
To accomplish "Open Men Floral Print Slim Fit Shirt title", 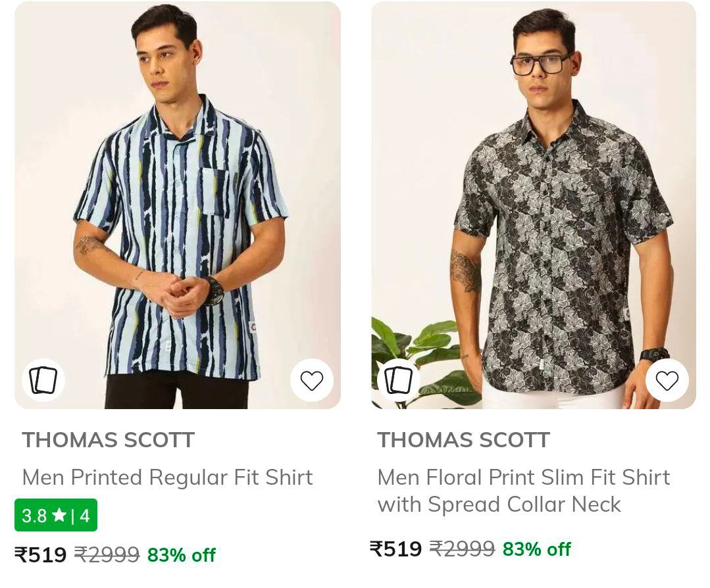I will (x=523, y=477).
